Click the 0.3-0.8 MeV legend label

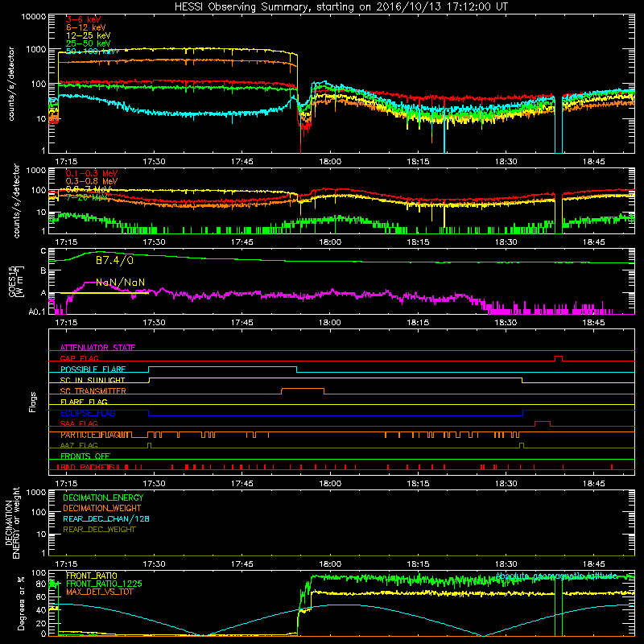pyautogui.click(x=92, y=181)
